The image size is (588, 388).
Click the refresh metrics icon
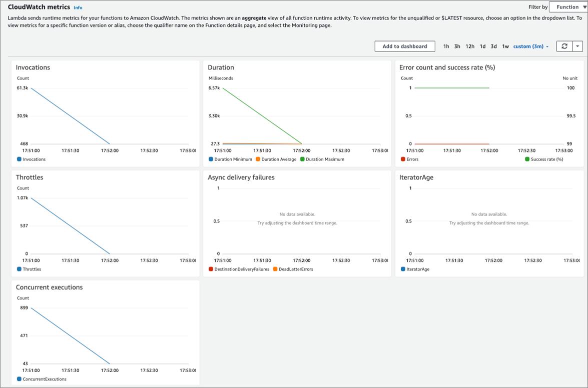564,46
